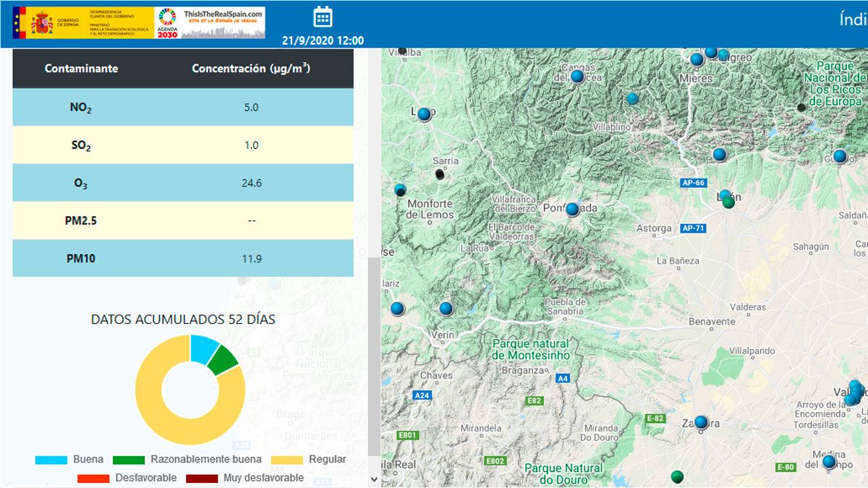
Task: Click the panel scrollbar down arrow
Action: (374, 479)
